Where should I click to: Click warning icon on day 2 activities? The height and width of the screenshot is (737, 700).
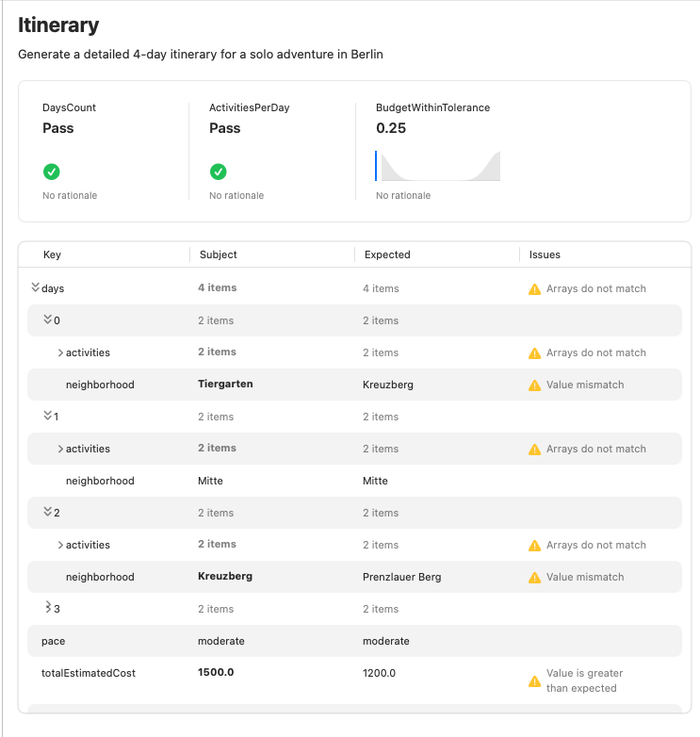534,546
